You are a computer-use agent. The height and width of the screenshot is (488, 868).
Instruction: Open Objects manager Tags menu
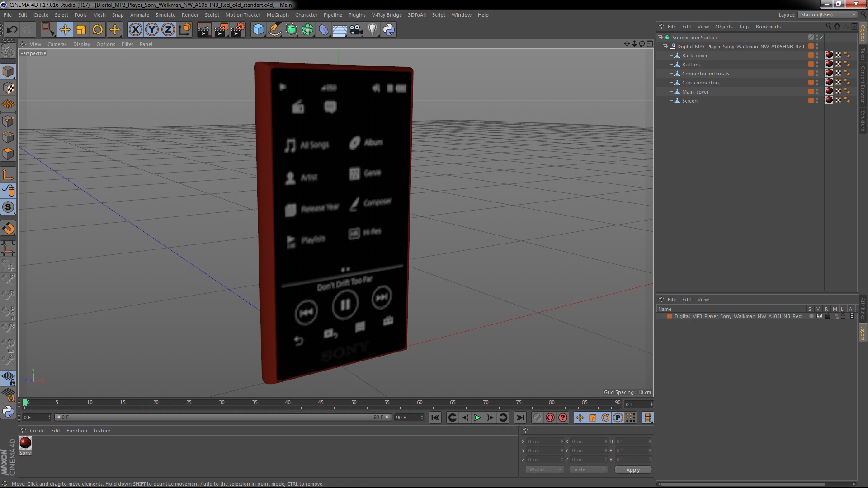(x=744, y=27)
